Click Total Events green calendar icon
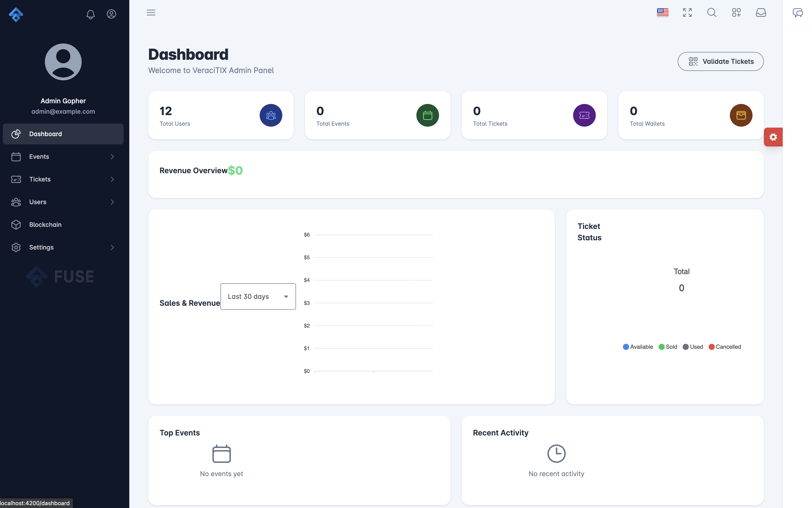812x508 pixels. click(x=427, y=115)
